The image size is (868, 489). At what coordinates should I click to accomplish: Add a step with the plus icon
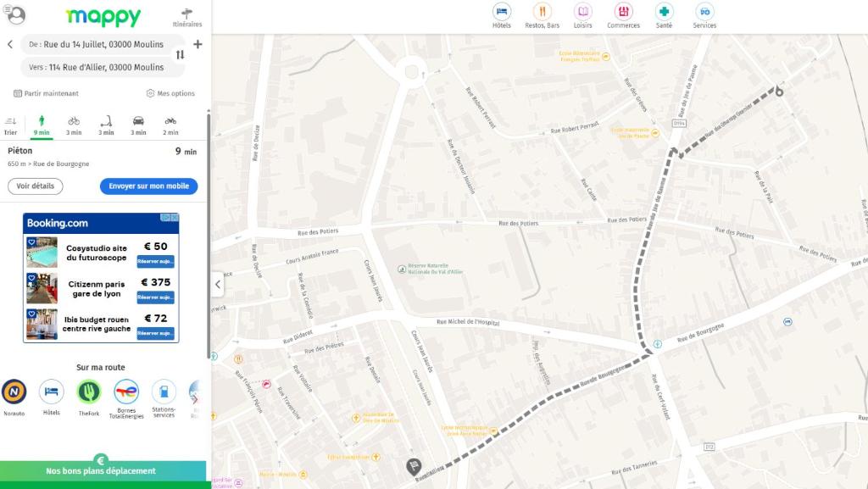[x=198, y=44]
